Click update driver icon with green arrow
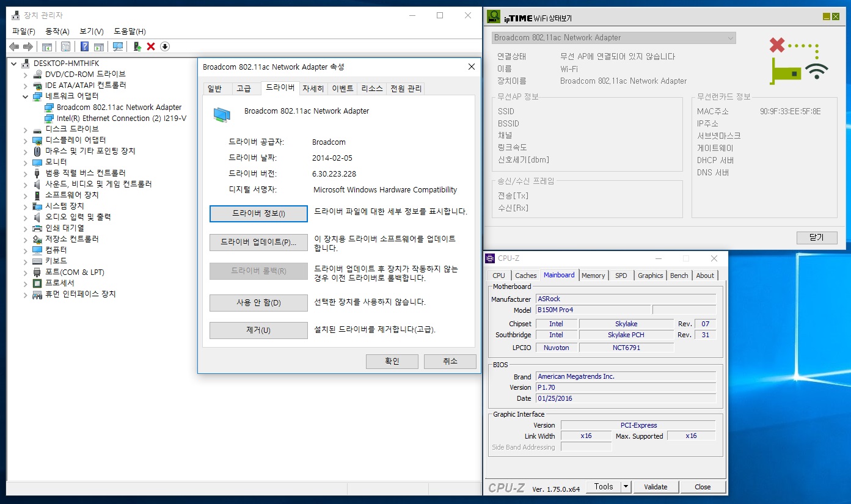This screenshot has height=504, width=851. coord(137,46)
